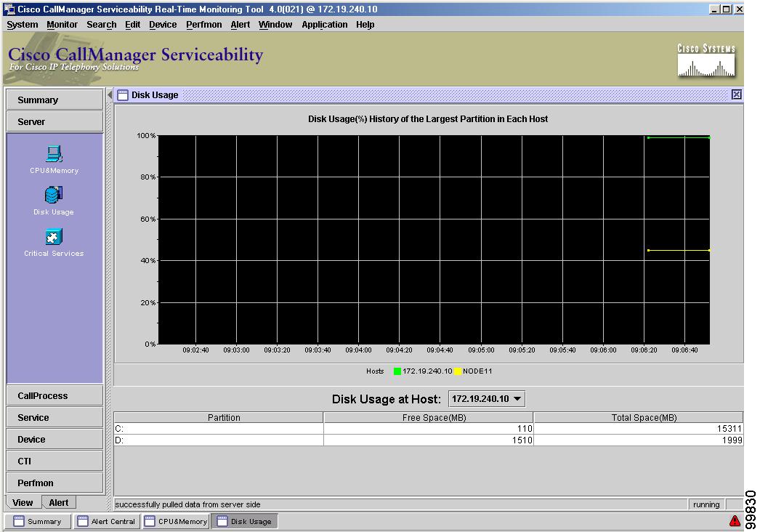Open the CallProcess category panel

[54, 395]
